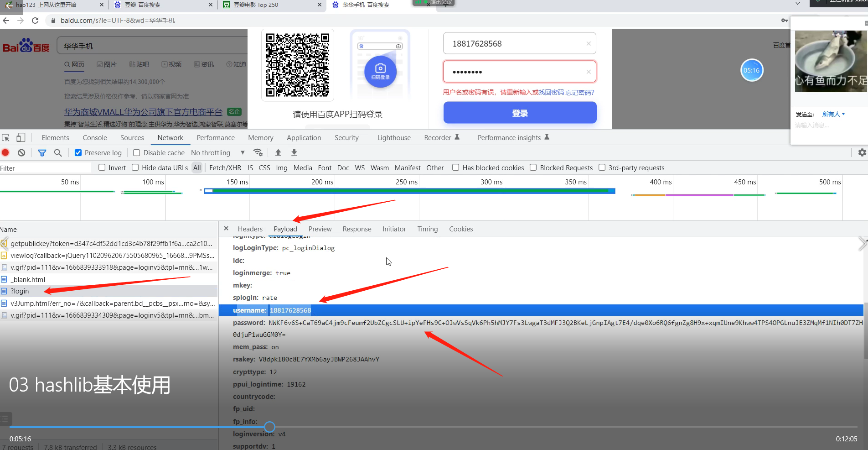Select the getpublickey request row
This screenshot has height=450, width=868.
(x=108, y=243)
